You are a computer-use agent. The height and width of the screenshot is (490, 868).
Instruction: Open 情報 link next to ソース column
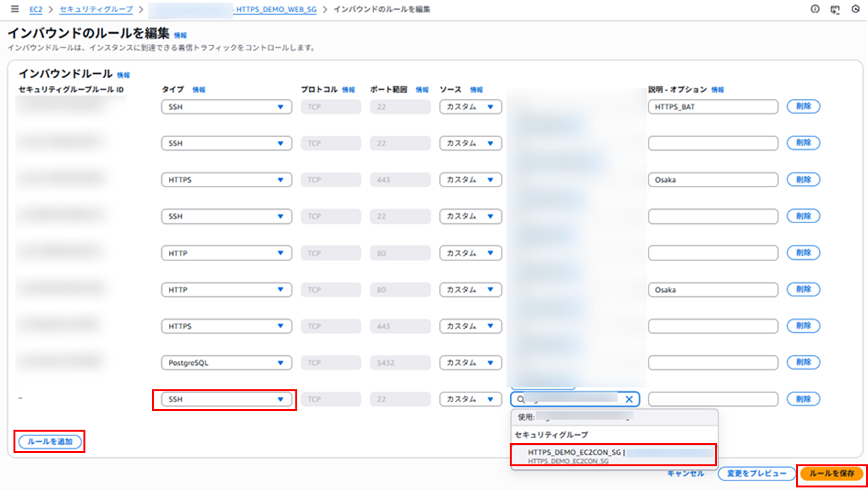pyautogui.click(x=476, y=90)
